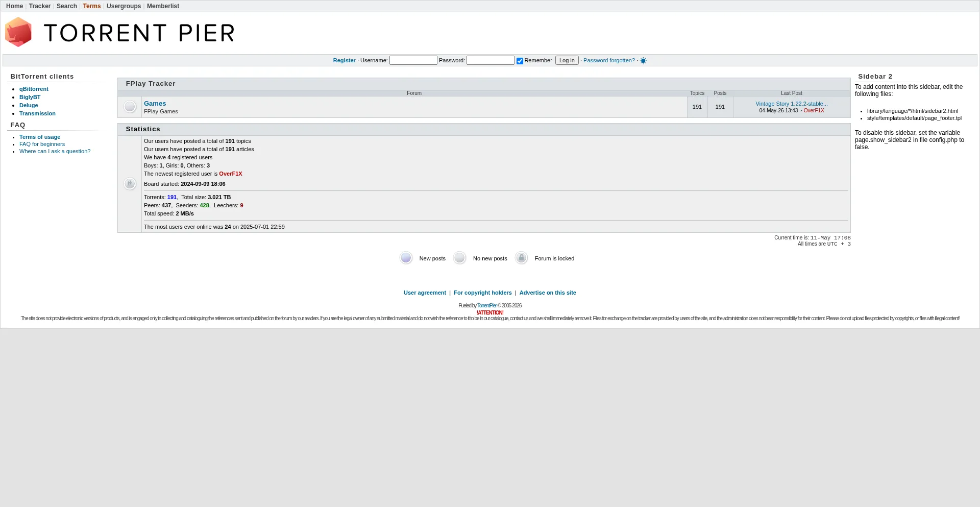
Task: Open last post Vintage Story 1.22.2-stable
Action: [792, 104]
